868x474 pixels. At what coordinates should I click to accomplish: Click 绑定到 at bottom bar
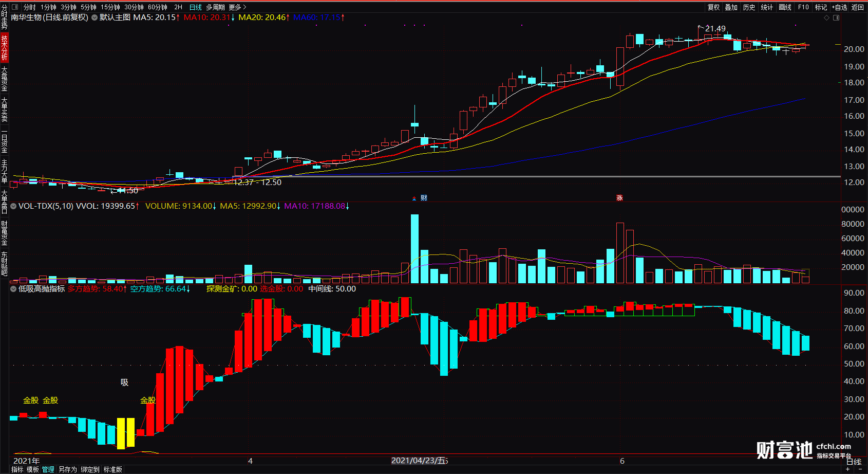(90, 469)
